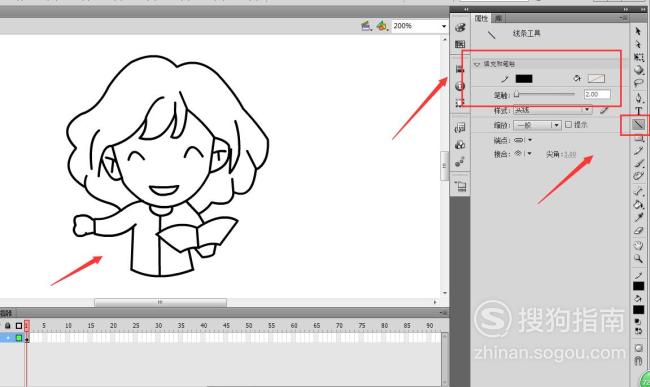Viewport: 650px width, 387px height.
Task: Click the stage scroll up arrow
Action: point(444,39)
